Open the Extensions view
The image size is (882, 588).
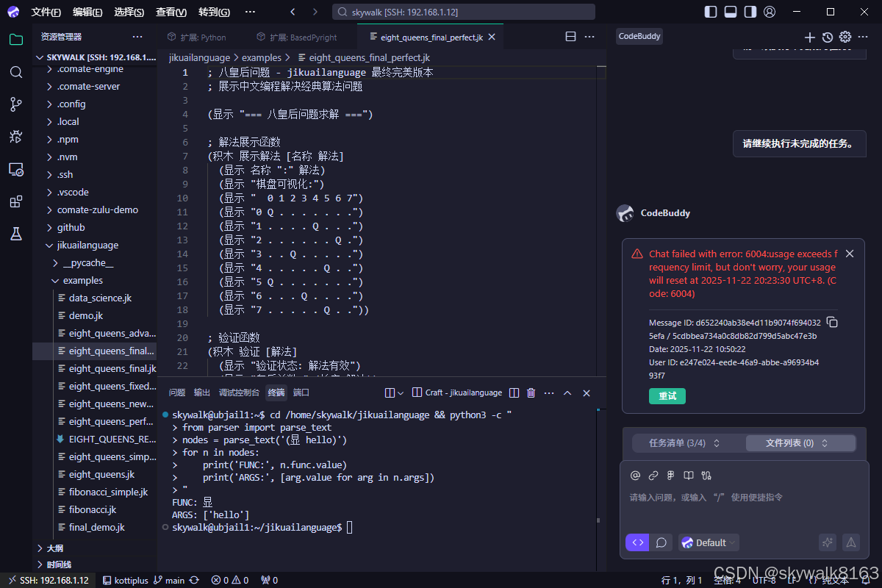click(16, 201)
